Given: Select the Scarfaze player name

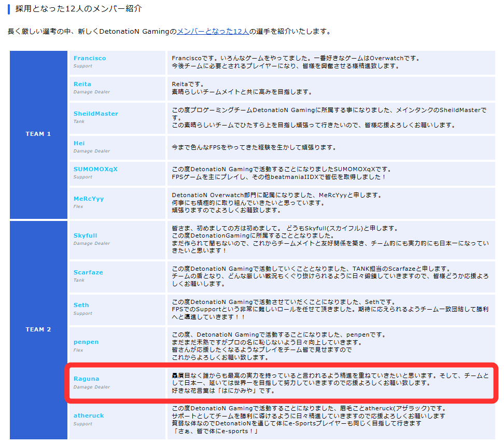Looking at the screenshot, I should coord(88,272).
